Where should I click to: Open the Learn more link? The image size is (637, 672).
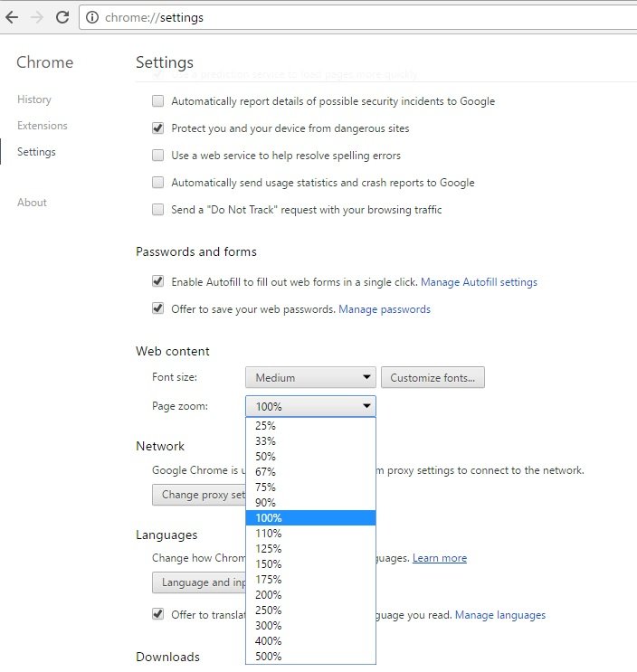click(440, 558)
